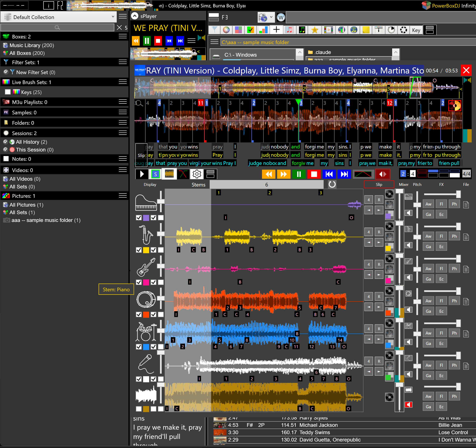Select All History (2) session

[x=31, y=142]
